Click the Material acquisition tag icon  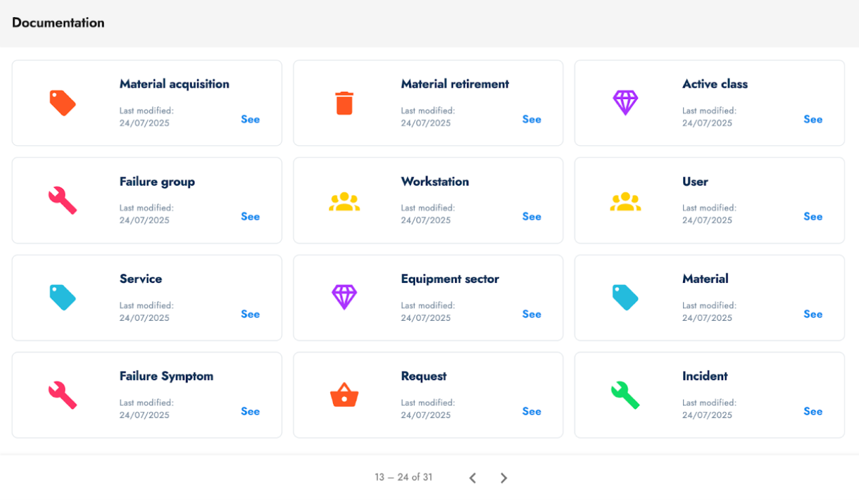click(x=62, y=102)
